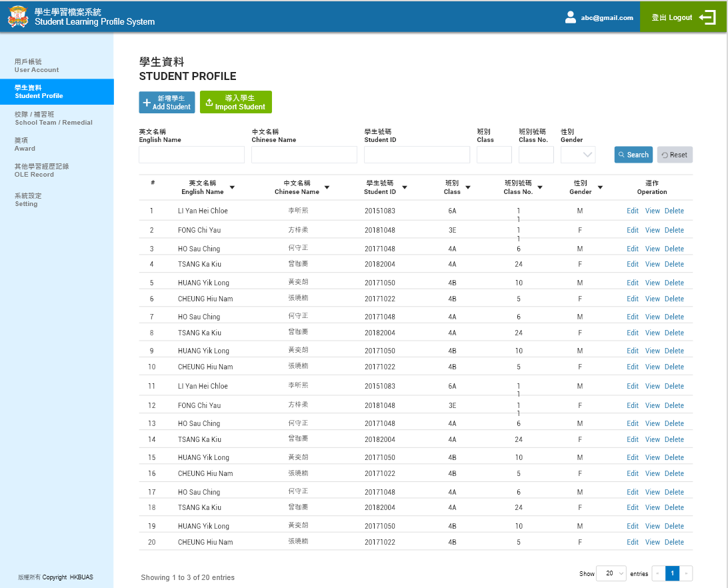Screen dimensions: 728x588
Task: Sort by English Name column arrow
Action: pos(232,187)
